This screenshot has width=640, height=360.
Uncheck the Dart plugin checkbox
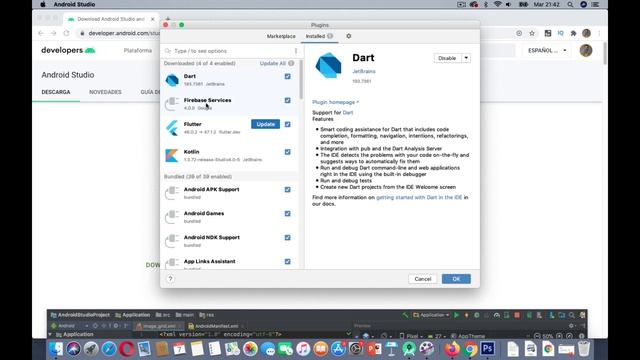[288, 76]
